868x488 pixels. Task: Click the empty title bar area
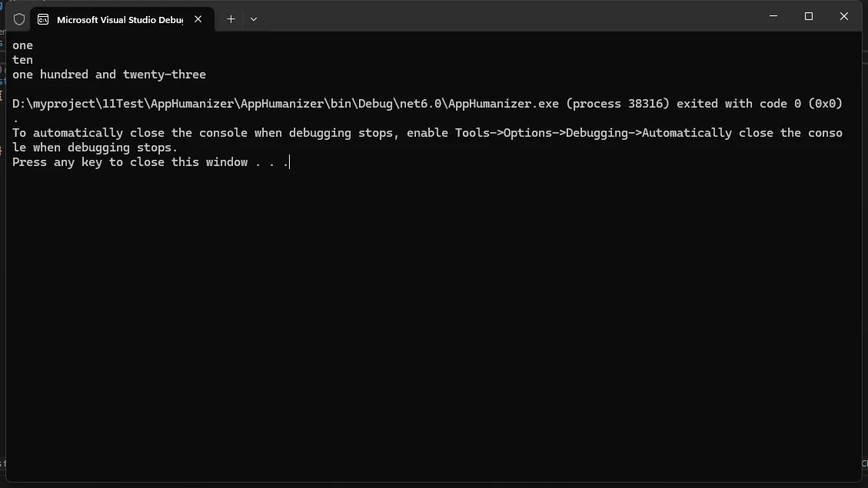[x=500, y=17]
